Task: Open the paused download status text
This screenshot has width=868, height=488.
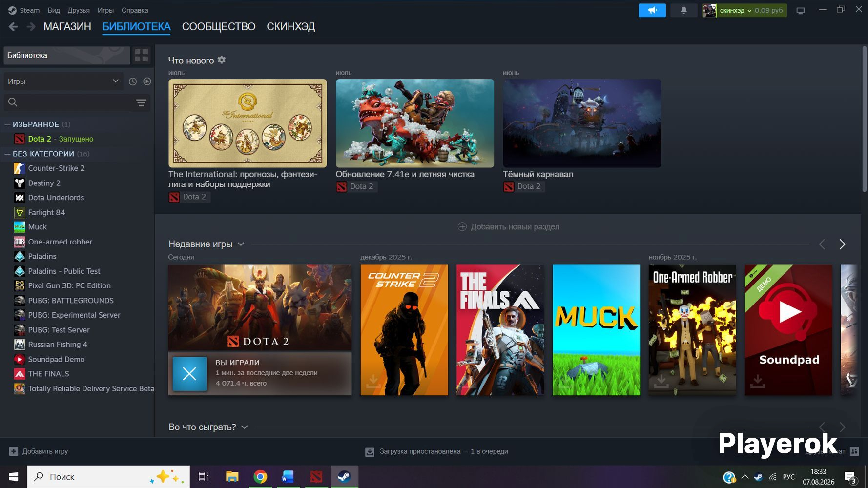Action: click(x=444, y=451)
